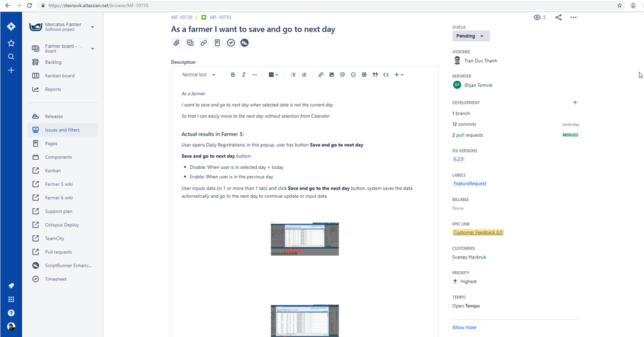Insert an image into description
Image resolution: width=644 pixels, height=337 pixels.
click(x=331, y=75)
